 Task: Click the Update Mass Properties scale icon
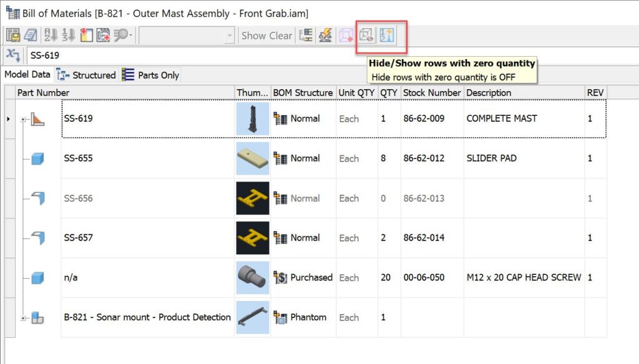click(x=325, y=36)
